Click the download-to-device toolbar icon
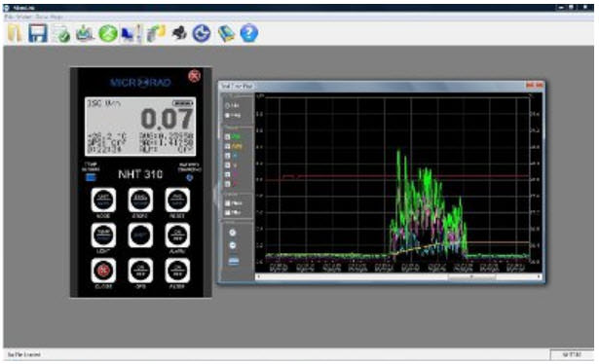The image size is (599, 364). (x=85, y=33)
